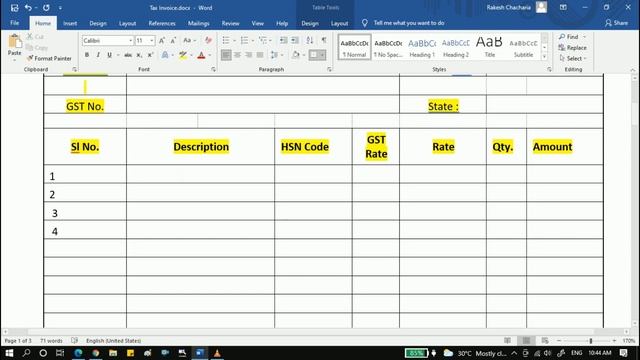The height and width of the screenshot is (360, 640).
Task: Click the Save icon in title bar
Action: (x=14, y=8)
